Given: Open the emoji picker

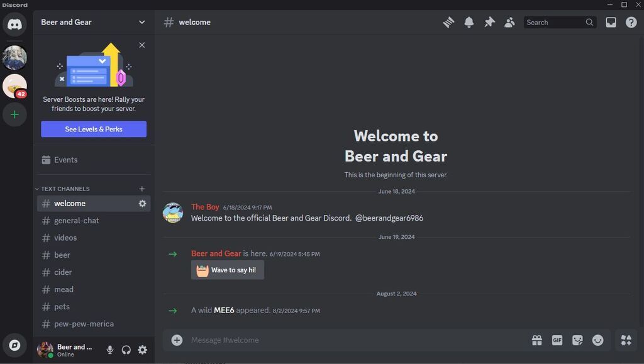Looking at the screenshot, I should click(x=598, y=340).
